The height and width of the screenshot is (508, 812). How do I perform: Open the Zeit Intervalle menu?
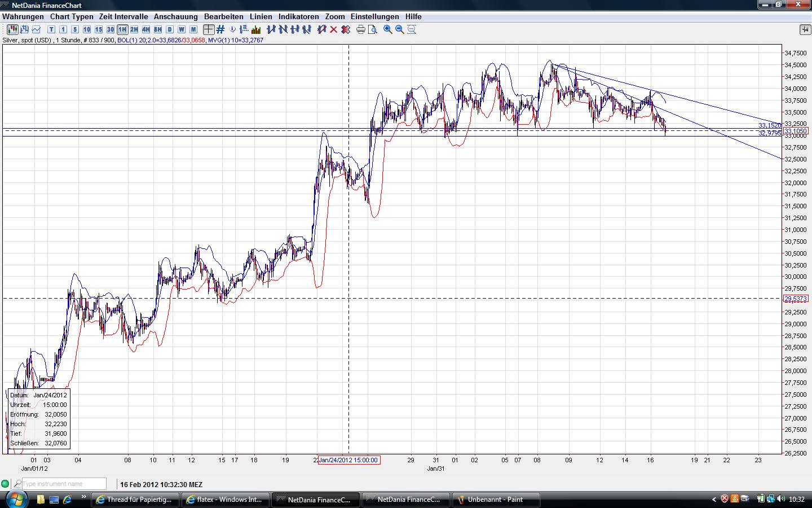pos(123,16)
